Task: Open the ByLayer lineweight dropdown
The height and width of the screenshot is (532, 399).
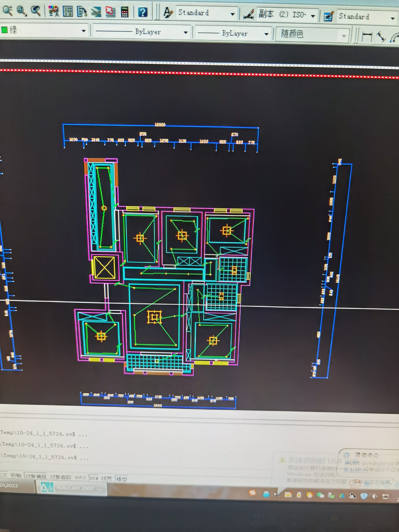Action: tap(266, 34)
